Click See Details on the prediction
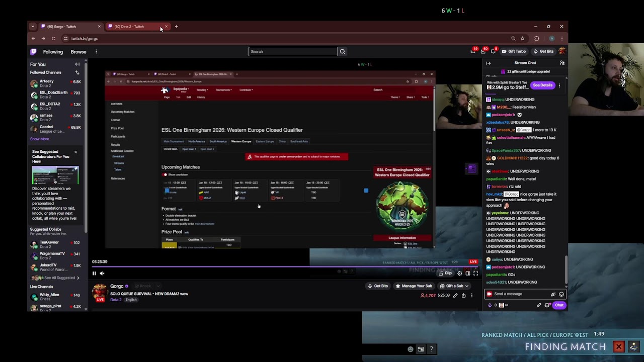Image resolution: width=644 pixels, height=362 pixels. click(543, 85)
